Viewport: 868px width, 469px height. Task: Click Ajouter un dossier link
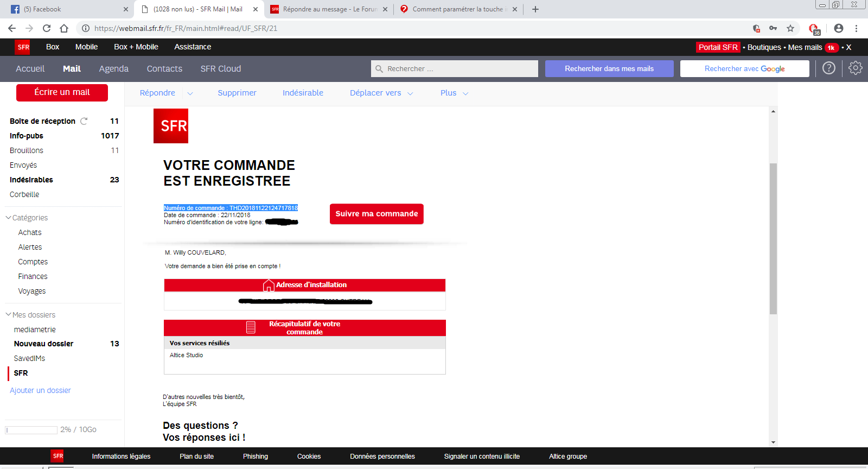point(40,390)
